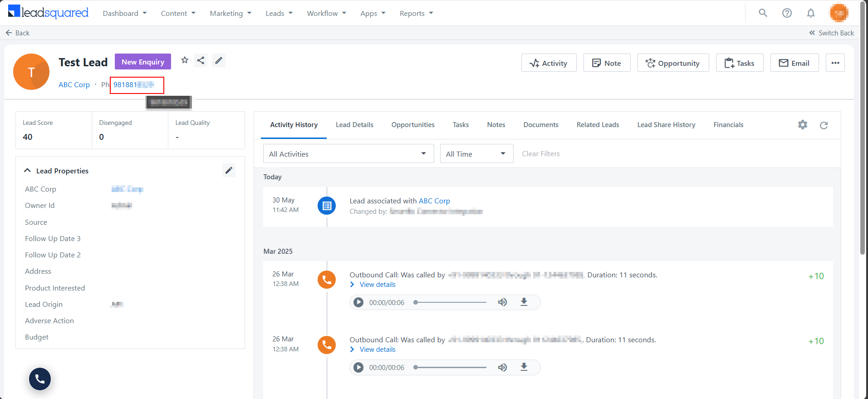Switch to the Documents tab
Image resolution: width=868 pixels, height=399 pixels.
541,125
